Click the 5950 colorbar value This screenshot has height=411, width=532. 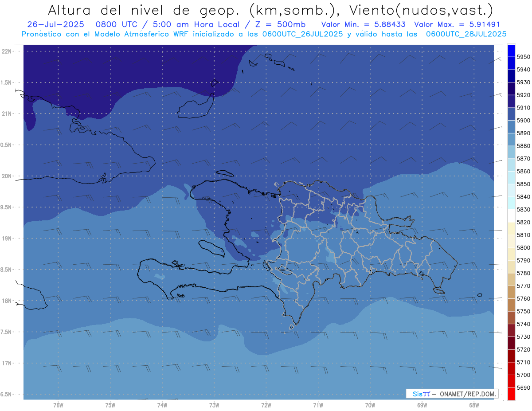(x=524, y=57)
